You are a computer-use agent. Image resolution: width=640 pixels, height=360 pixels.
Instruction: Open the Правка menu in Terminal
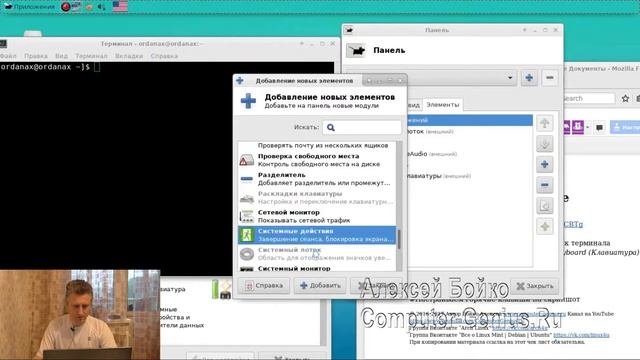36,56
